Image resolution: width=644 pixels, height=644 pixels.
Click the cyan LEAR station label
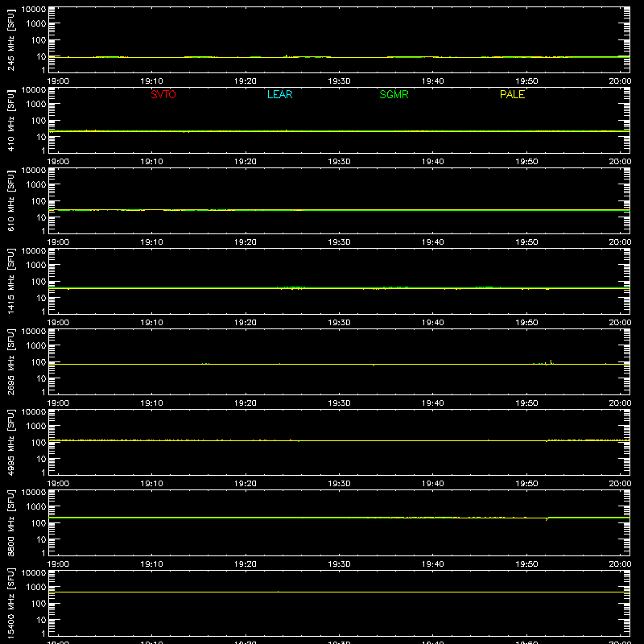(x=279, y=94)
